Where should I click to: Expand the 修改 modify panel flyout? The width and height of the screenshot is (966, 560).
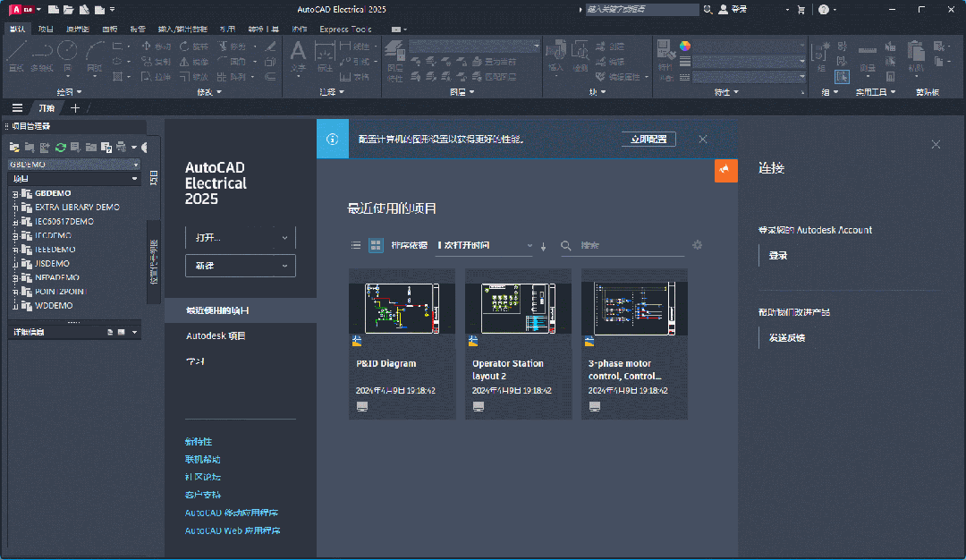click(208, 92)
